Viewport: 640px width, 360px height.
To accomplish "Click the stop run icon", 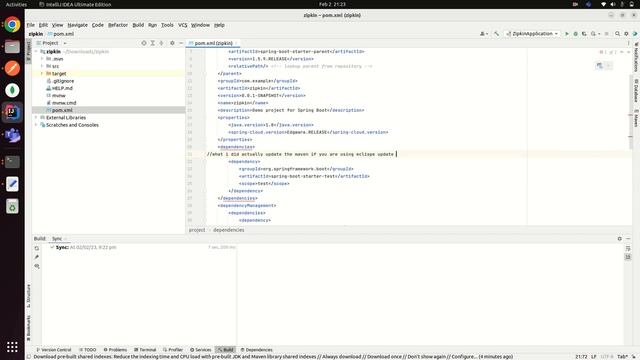I will click(607, 34).
